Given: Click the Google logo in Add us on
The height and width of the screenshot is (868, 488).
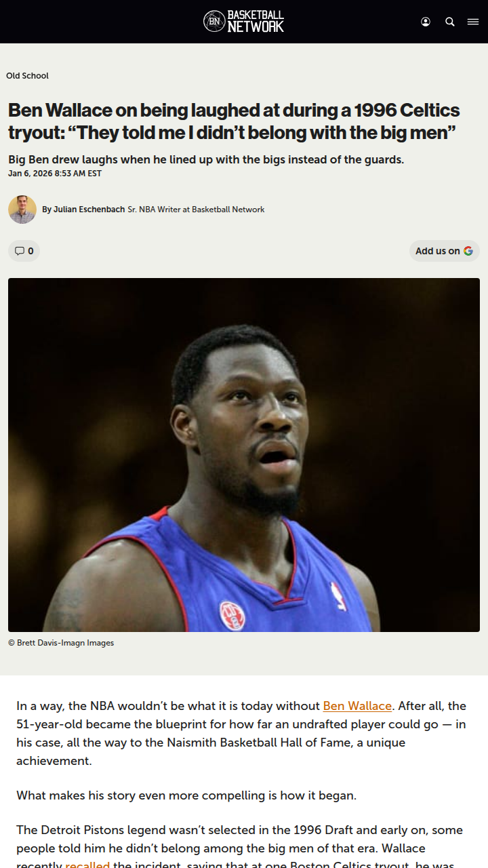Looking at the screenshot, I should pos(468,251).
